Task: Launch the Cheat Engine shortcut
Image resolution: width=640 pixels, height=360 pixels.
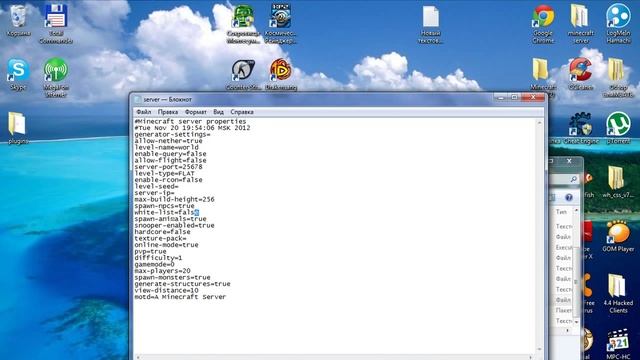Action: pyautogui.click(x=581, y=128)
